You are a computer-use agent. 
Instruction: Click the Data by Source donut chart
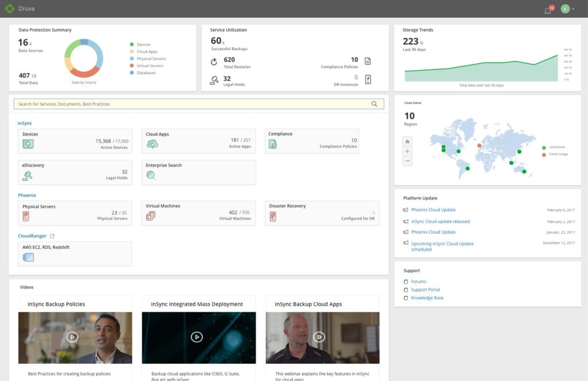84,58
